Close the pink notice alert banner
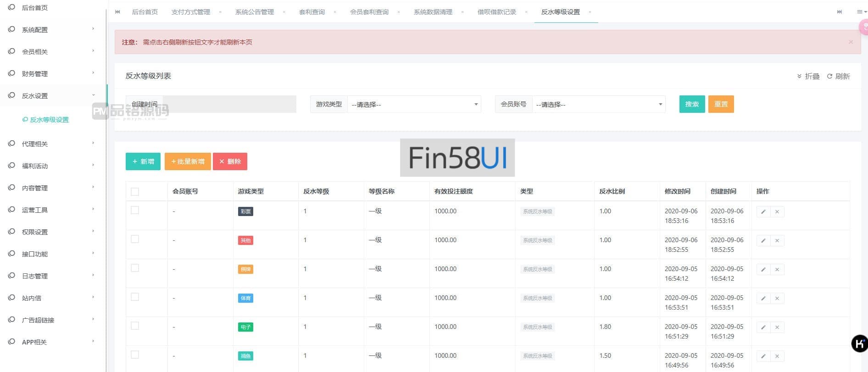Viewport: 868px width, 372px height. pos(851,42)
